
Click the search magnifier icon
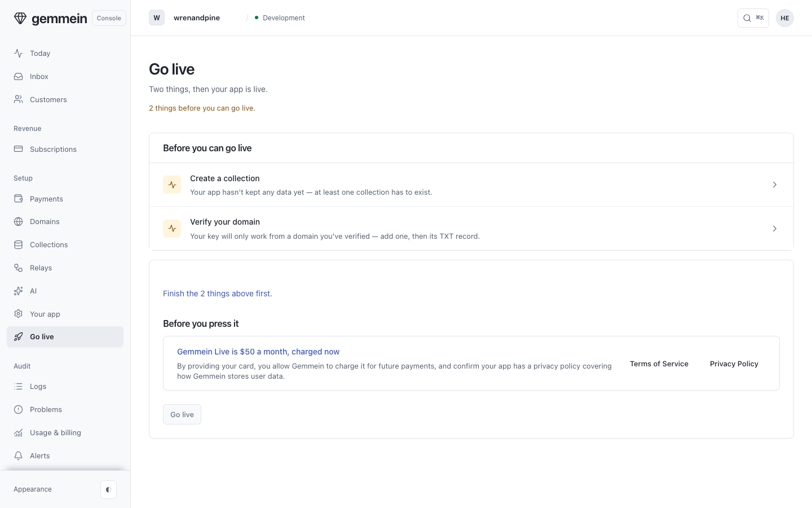click(747, 18)
